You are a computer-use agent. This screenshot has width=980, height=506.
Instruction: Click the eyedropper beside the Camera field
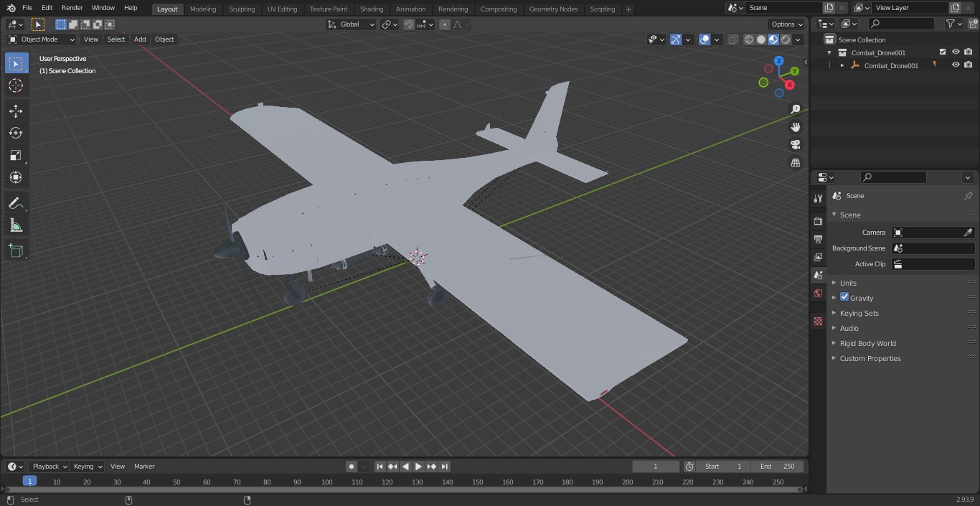click(968, 233)
